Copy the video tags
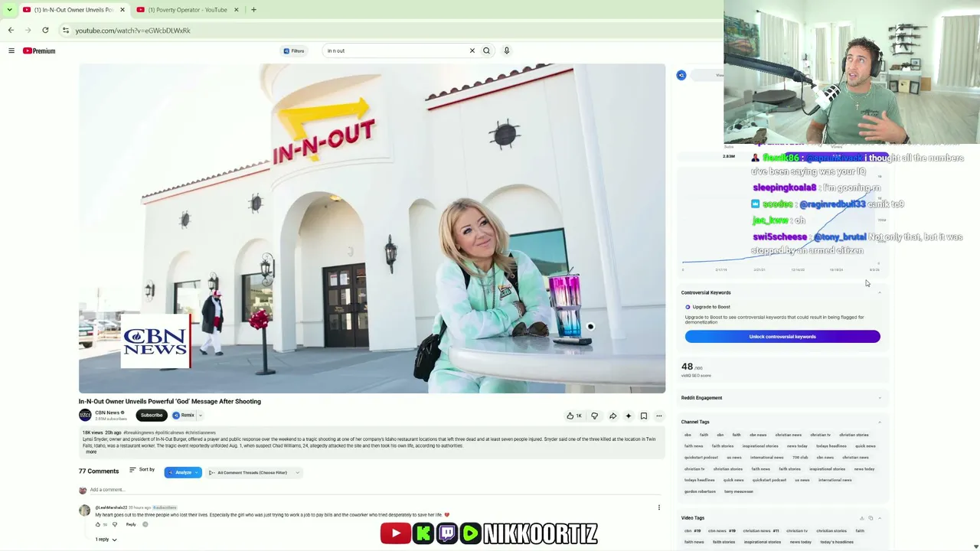 871,518
